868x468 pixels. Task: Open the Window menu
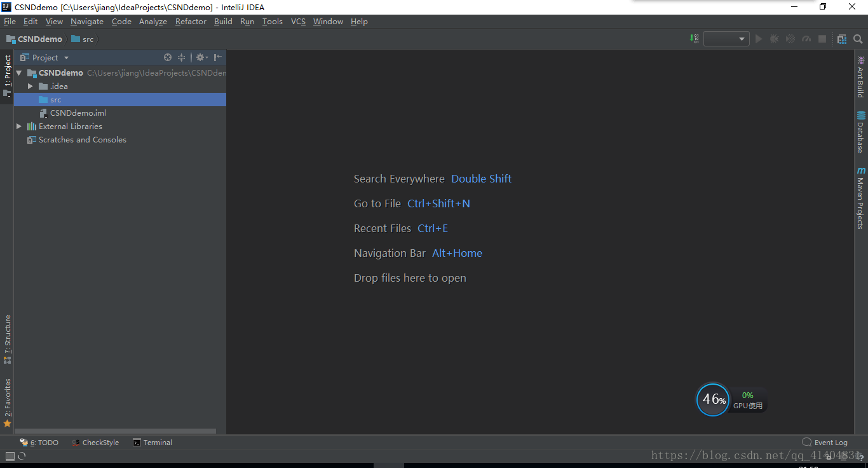click(328, 22)
